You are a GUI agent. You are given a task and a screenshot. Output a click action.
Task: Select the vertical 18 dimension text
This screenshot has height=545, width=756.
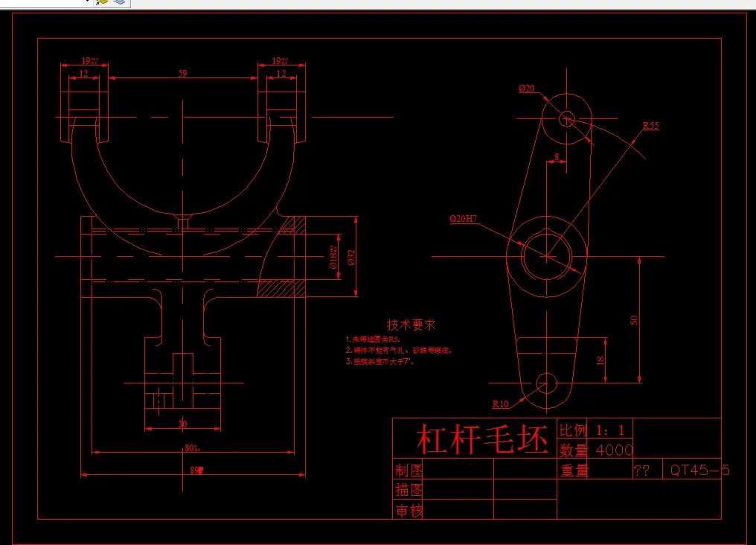(600, 360)
